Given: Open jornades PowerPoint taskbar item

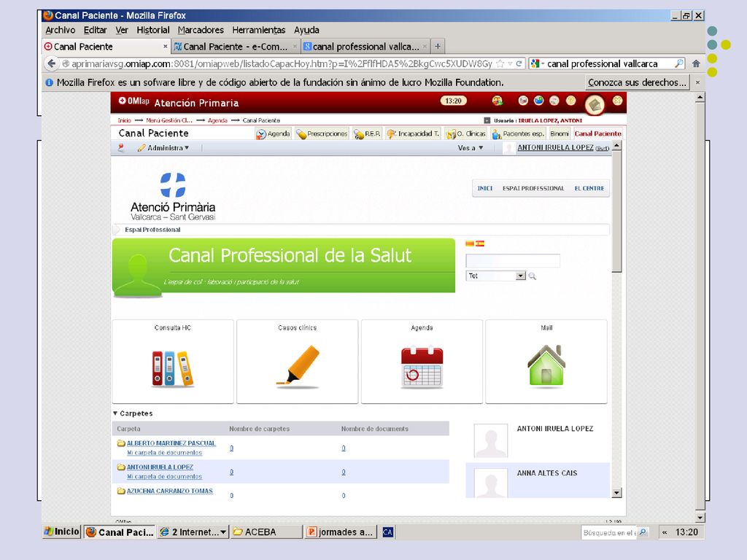Looking at the screenshot, I should [x=341, y=532].
